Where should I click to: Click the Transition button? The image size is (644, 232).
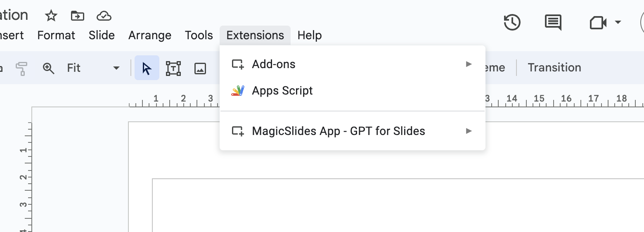pos(554,68)
